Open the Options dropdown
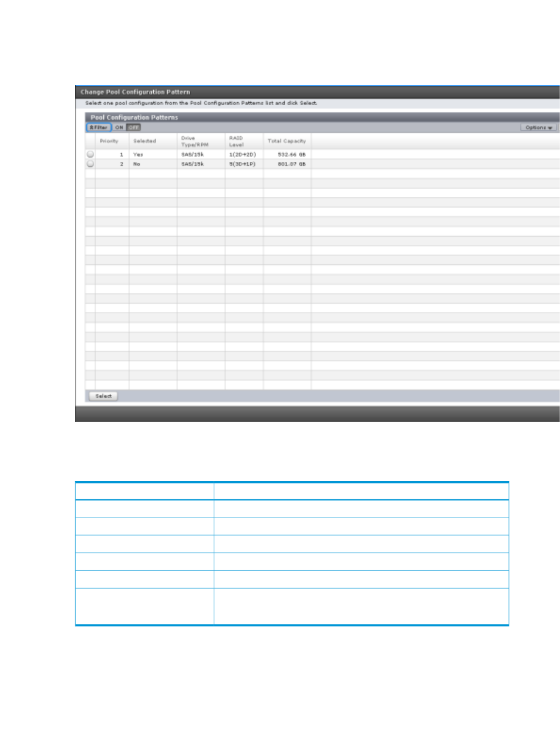560x746 pixels. coord(538,127)
